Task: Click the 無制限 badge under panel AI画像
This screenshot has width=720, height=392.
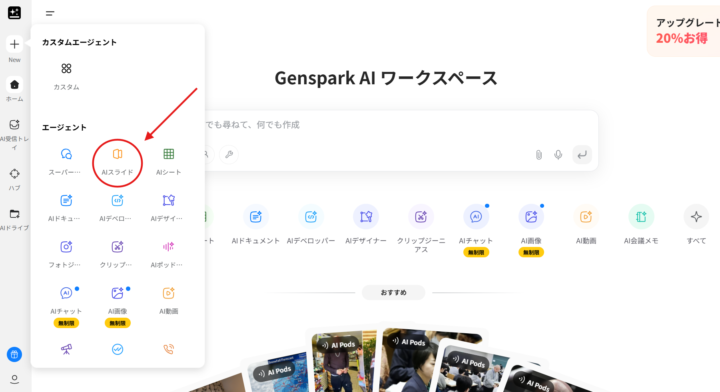Action: coord(118,323)
